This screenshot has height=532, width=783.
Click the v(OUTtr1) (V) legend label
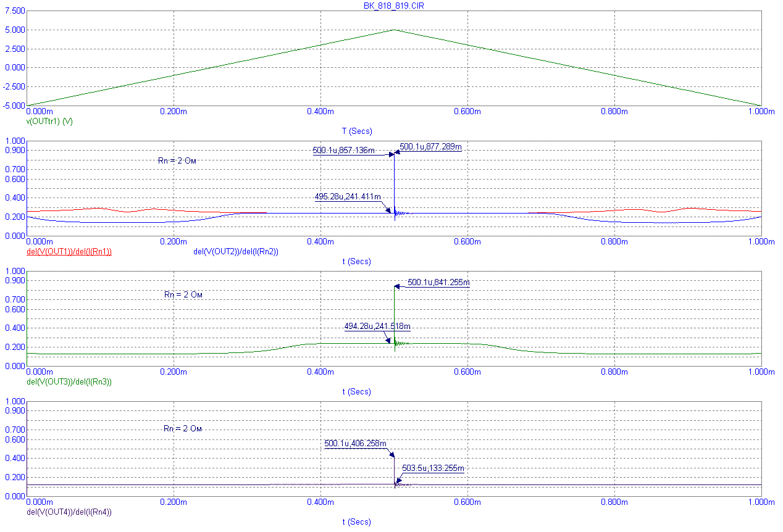click(49, 122)
